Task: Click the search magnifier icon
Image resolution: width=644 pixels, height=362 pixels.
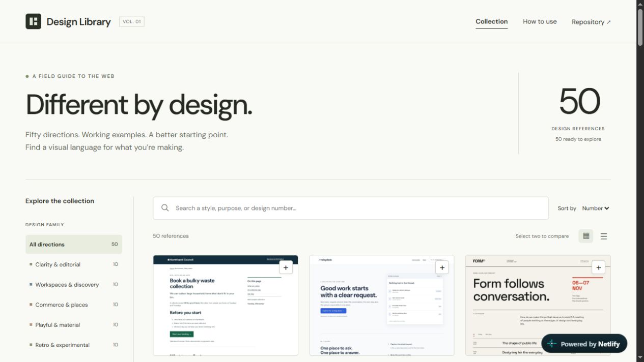Action: [165, 208]
